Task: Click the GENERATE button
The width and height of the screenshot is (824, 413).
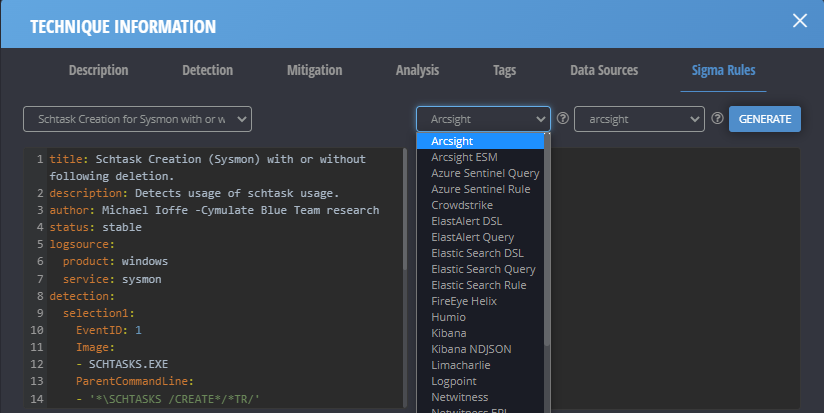Action: [x=765, y=119]
